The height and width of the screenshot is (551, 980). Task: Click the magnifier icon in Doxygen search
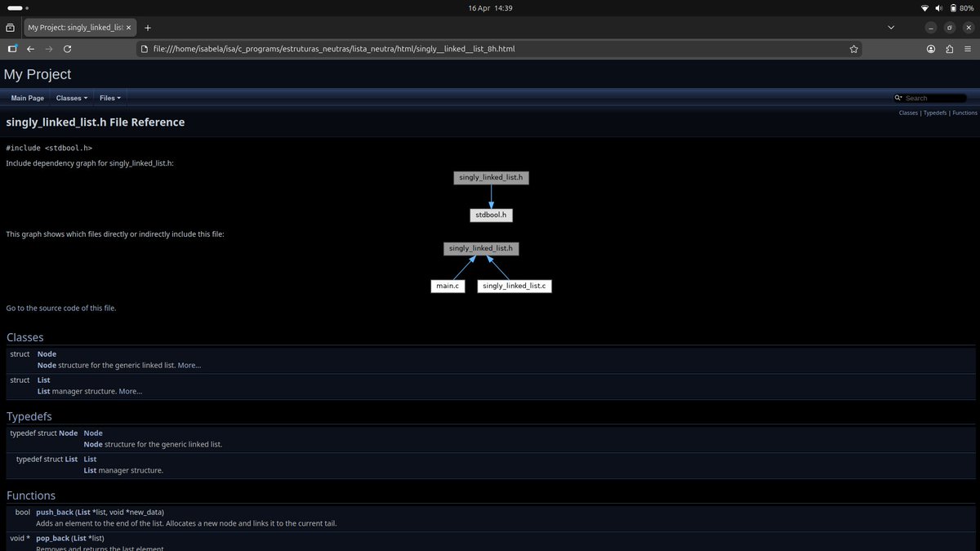pyautogui.click(x=898, y=98)
